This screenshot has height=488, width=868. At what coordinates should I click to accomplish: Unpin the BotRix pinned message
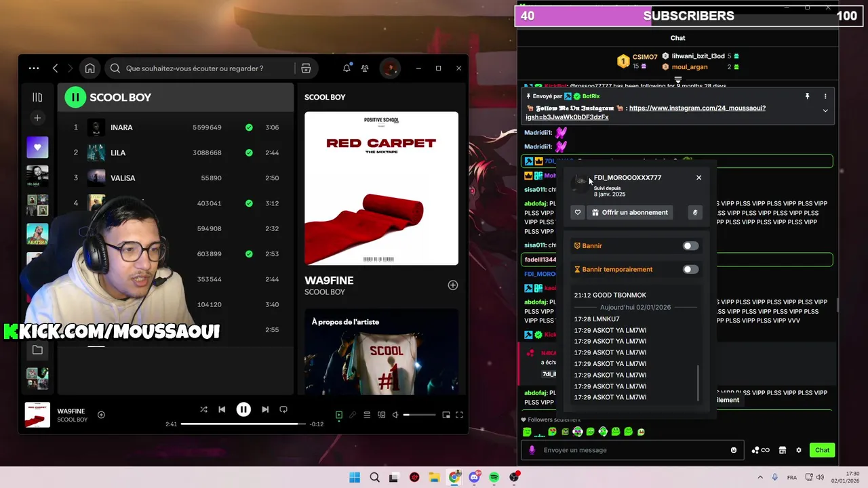click(807, 96)
